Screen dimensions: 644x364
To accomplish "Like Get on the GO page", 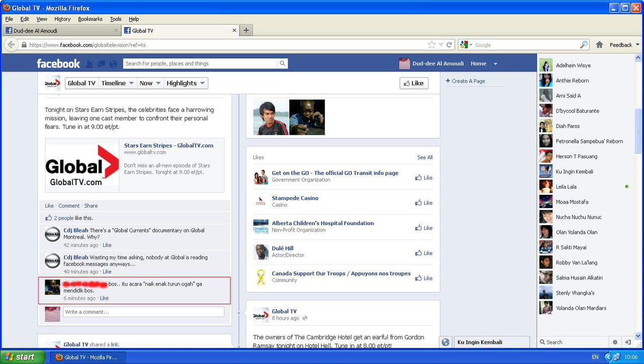I will 424,178.
